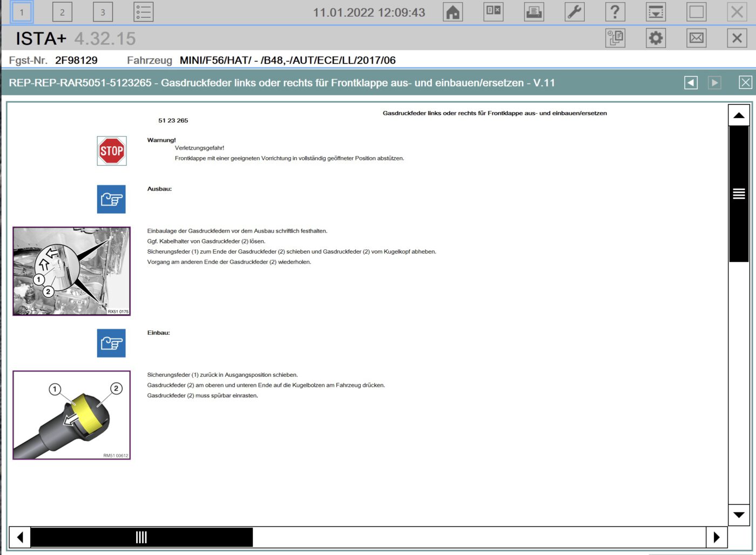Open the envelope feedback icon

[x=697, y=38]
